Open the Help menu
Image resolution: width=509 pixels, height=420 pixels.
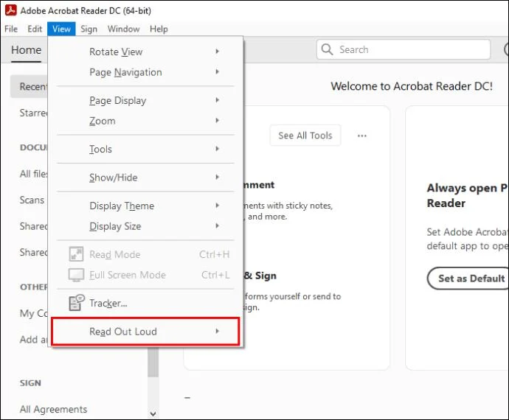pos(159,29)
